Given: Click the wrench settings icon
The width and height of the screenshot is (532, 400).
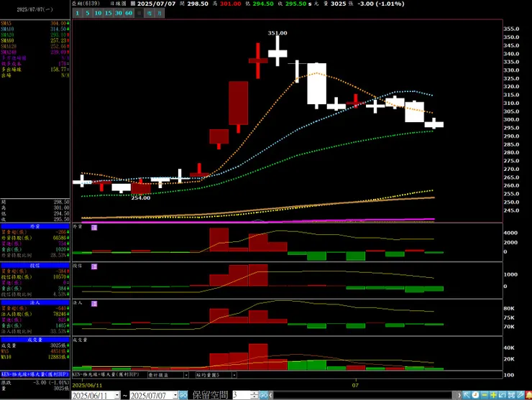Looking at the screenshot, I should [520, 395].
